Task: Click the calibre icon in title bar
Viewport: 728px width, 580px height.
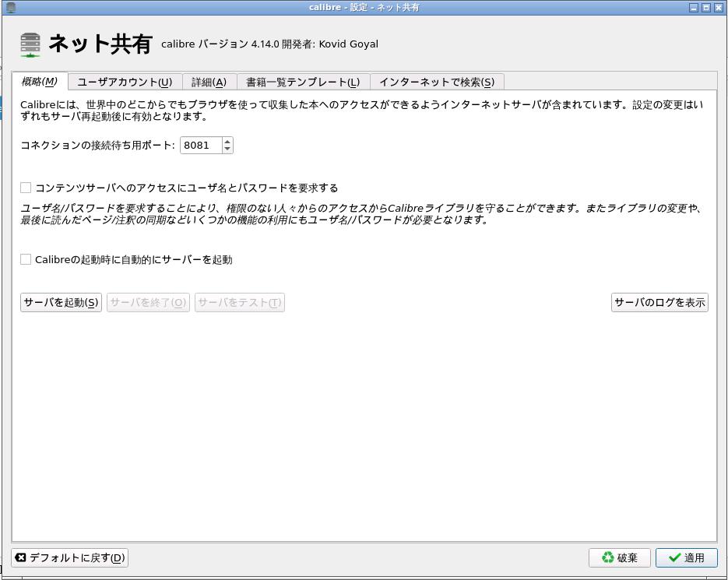Action: [11, 8]
